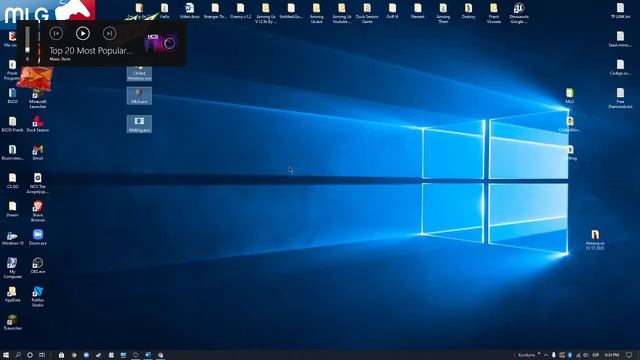
Task: Open the Free Diamonds.txt file
Action: pyautogui.click(x=620, y=98)
